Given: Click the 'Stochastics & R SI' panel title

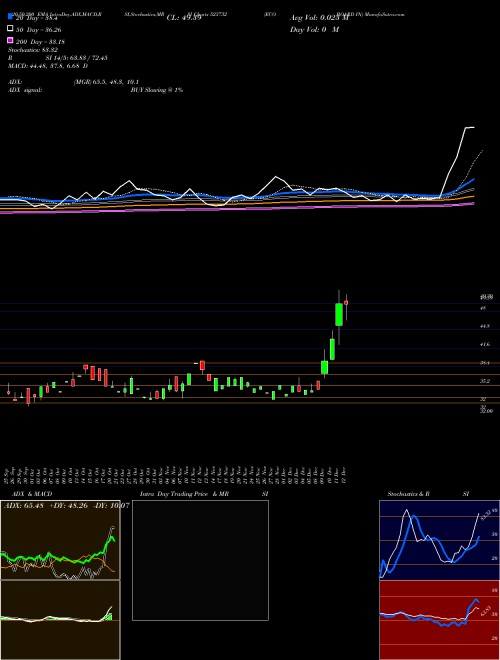Looking at the screenshot, I should pos(428,494).
